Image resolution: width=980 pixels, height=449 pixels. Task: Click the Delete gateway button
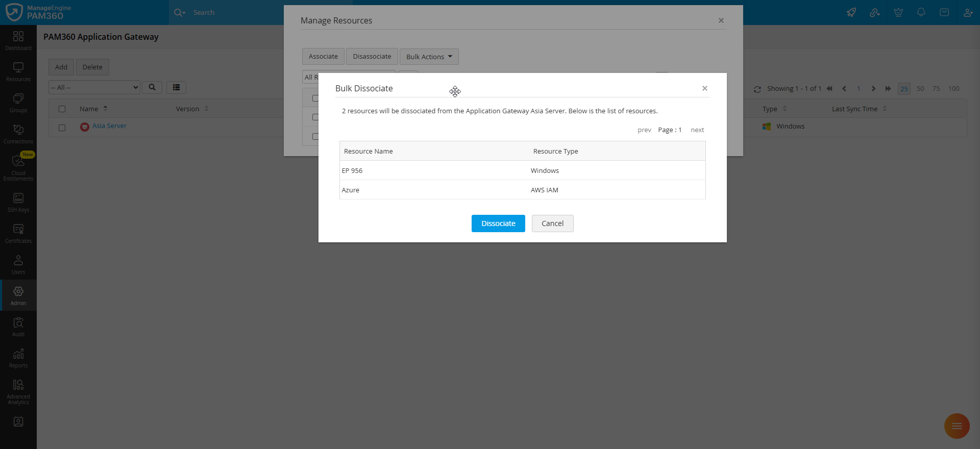92,67
